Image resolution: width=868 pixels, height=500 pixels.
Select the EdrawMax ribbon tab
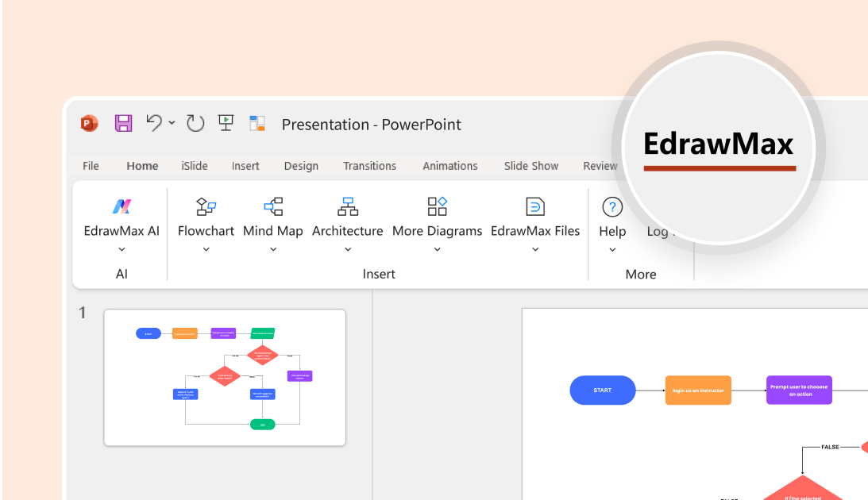tap(719, 144)
